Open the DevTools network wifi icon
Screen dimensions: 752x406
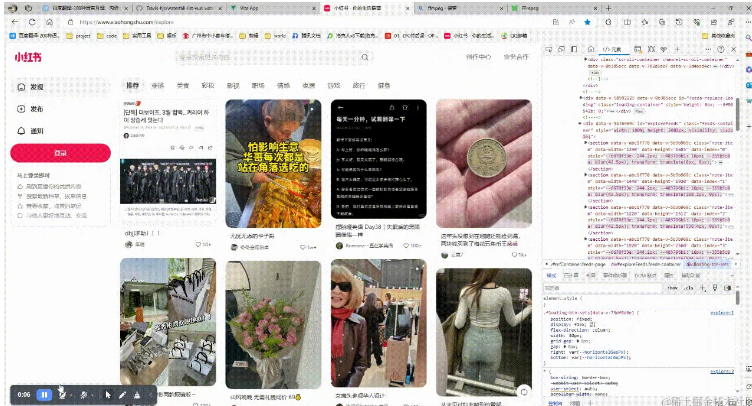[664, 49]
